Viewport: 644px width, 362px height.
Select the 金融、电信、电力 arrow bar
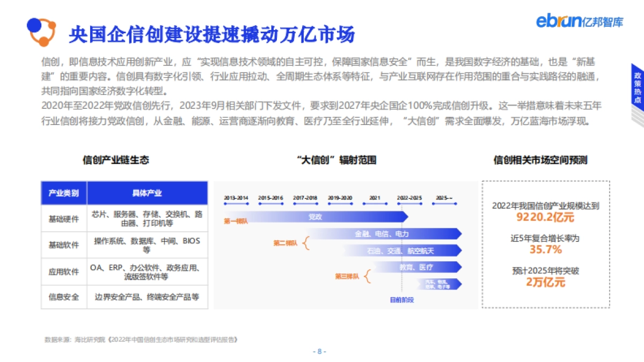click(382, 234)
